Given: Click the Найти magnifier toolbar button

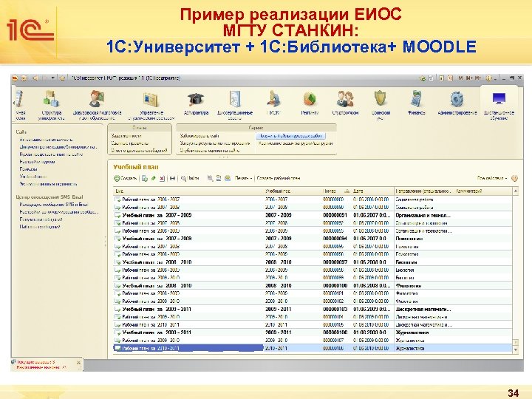Looking at the screenshot, I should tap(190, 178).
